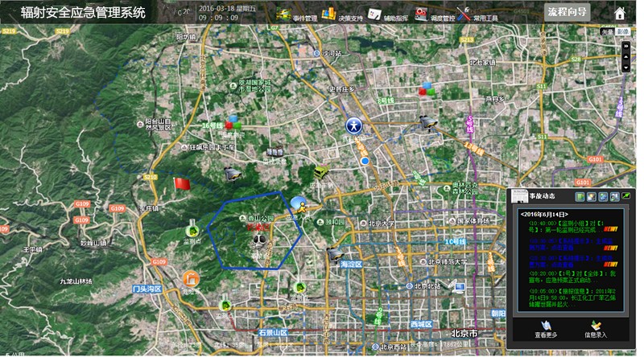Click the 流程向导 button
The height and width of the screenshot is (357, 644).
coord(567,11)
